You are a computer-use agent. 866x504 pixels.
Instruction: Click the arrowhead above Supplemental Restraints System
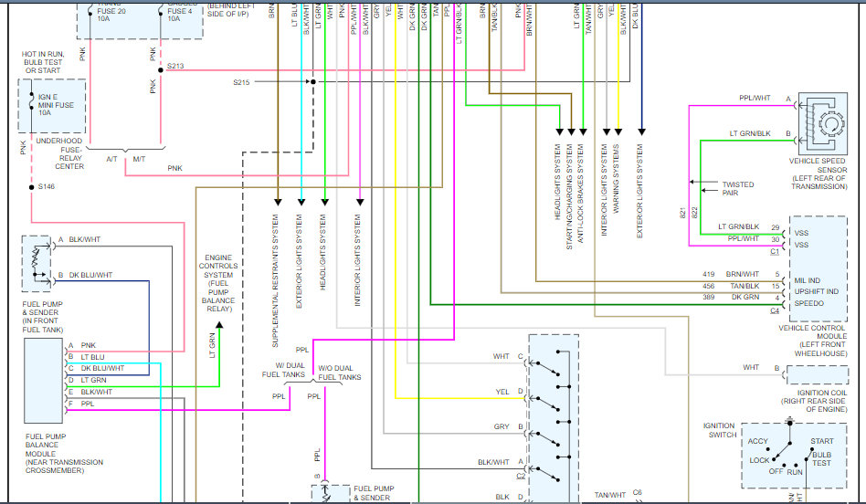coord(278,203)
